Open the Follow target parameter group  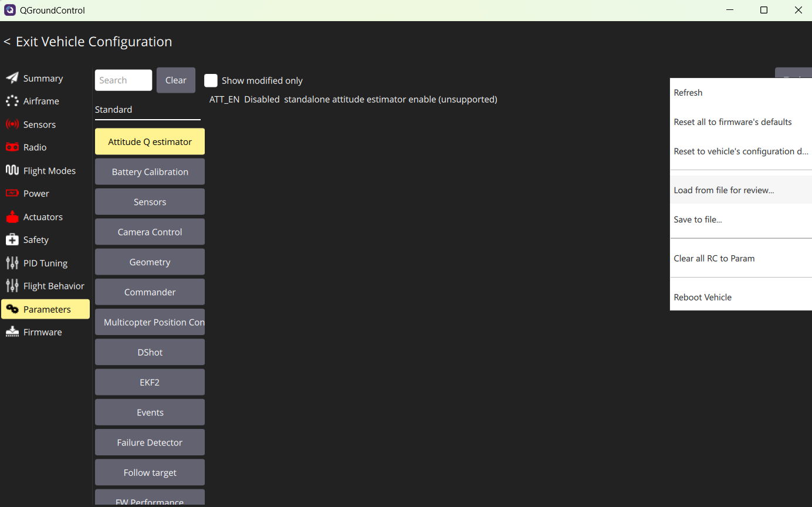[x=150, y=472]
